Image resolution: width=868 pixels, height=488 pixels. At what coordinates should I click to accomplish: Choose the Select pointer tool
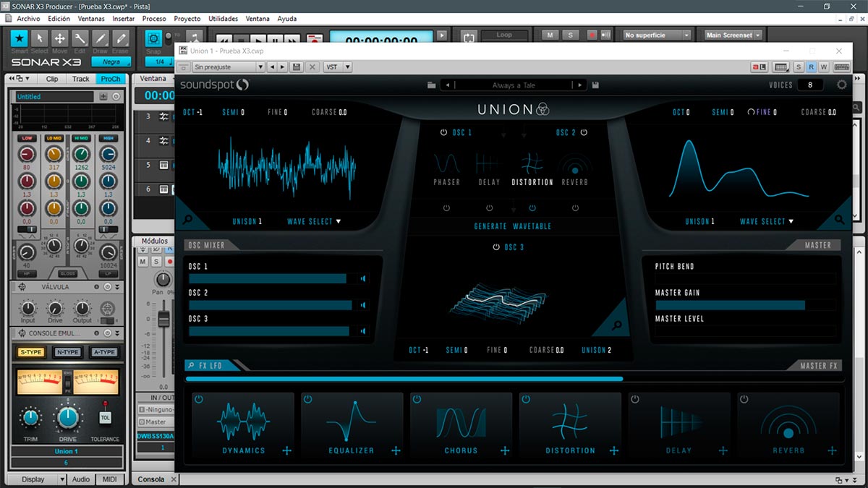(40, 38)
